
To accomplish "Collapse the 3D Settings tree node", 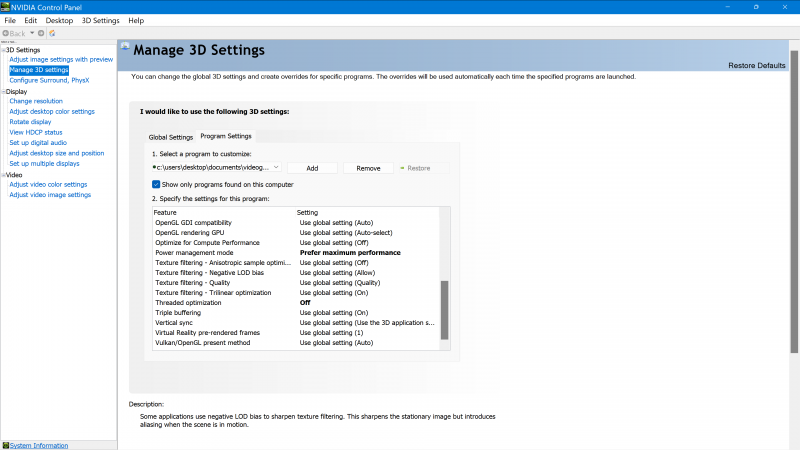I will click(x=3, y=50).
